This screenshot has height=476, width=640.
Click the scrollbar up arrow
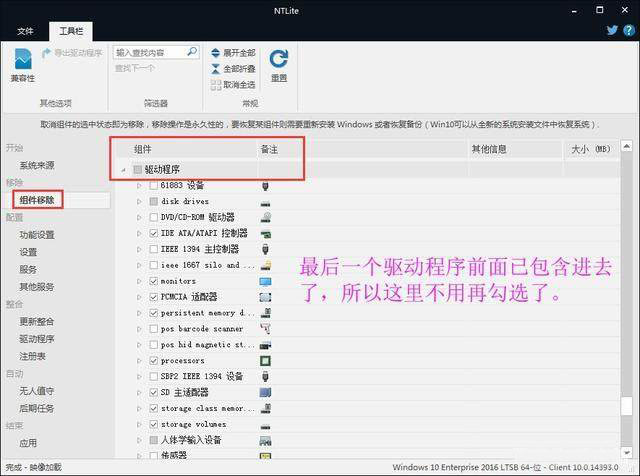(x=627, y=146)
